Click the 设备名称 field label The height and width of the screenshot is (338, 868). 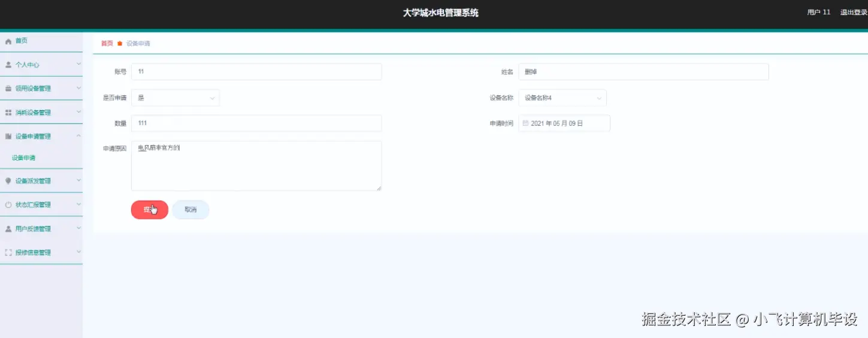501,98
